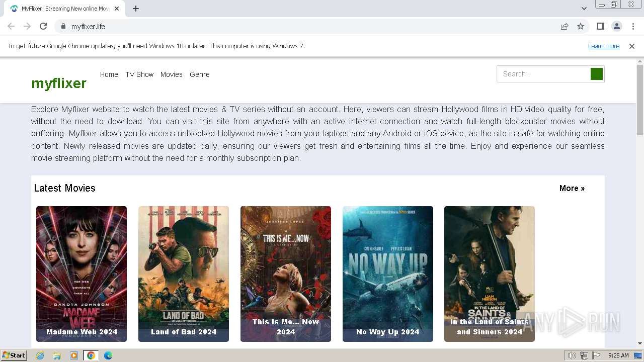This screenshot has width=644, height=362.
Task: Open the No Way Up 2024 poster
Action: pos(388,274)
